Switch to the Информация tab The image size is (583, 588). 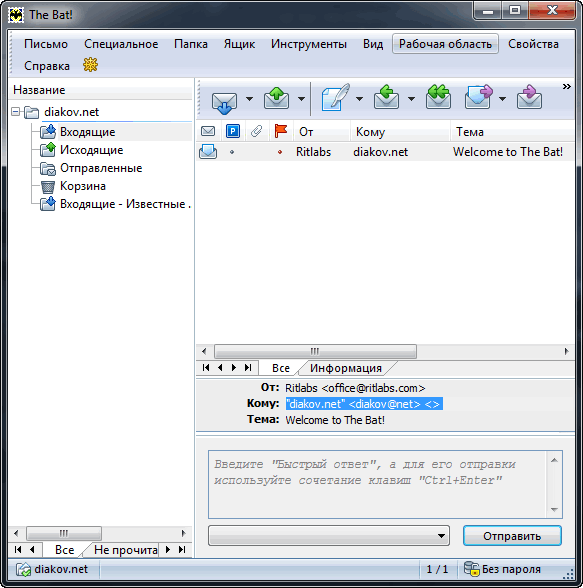point(346,368)
